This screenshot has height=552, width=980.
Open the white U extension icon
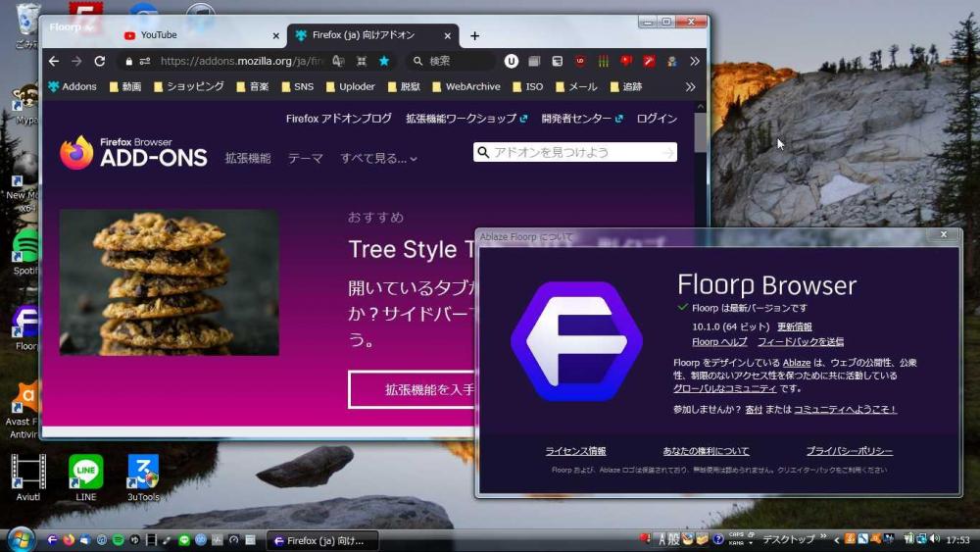512,61
